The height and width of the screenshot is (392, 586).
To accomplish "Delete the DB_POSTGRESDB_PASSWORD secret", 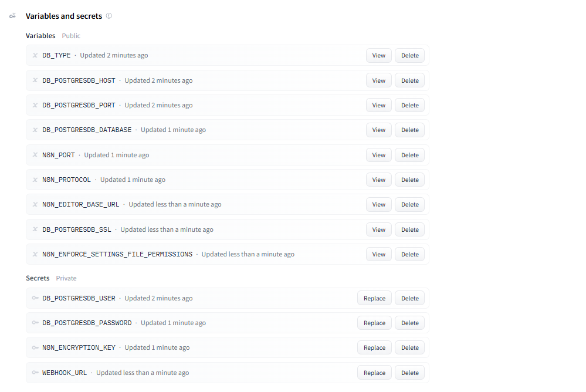I will click(409, 323).
